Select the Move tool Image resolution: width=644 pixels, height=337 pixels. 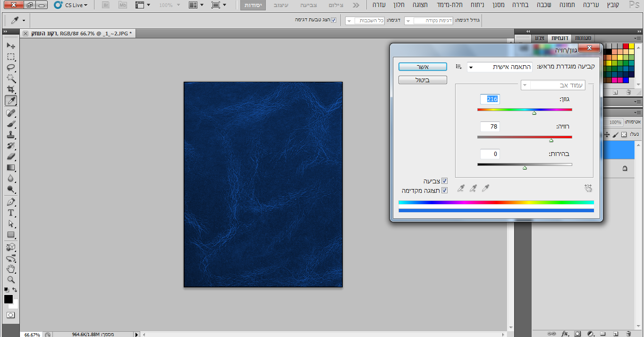coord(11,46)
